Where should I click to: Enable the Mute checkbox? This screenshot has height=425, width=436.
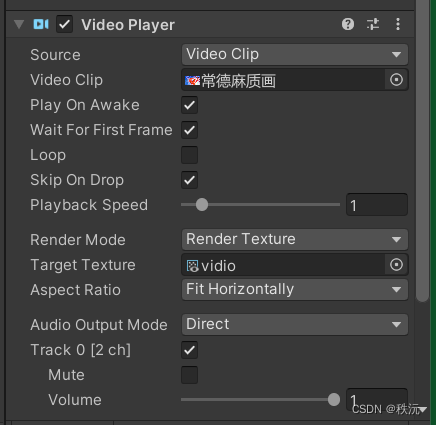190,375
